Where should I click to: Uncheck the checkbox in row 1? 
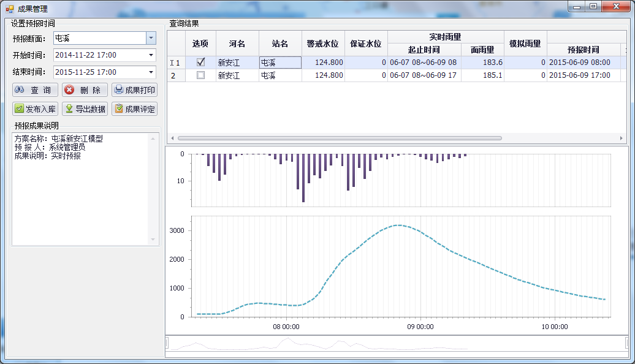tap(200, 62)
